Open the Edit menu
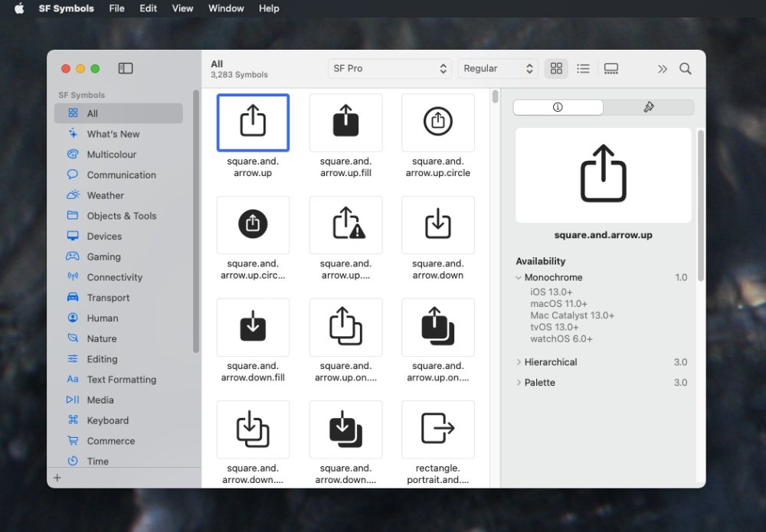 coord(148,8)
